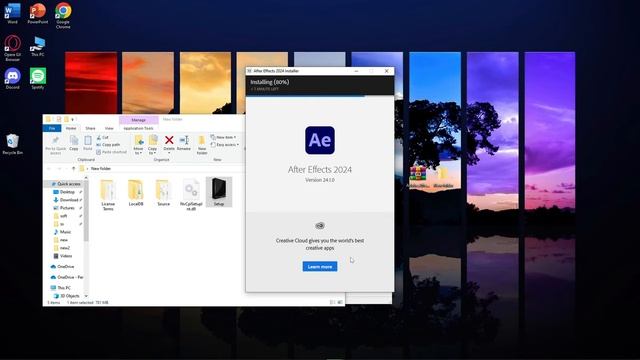Viewport: 640px width, 360px height.
Task: Click the navigation pane scrollbar thumb
Action: point(86,210)
